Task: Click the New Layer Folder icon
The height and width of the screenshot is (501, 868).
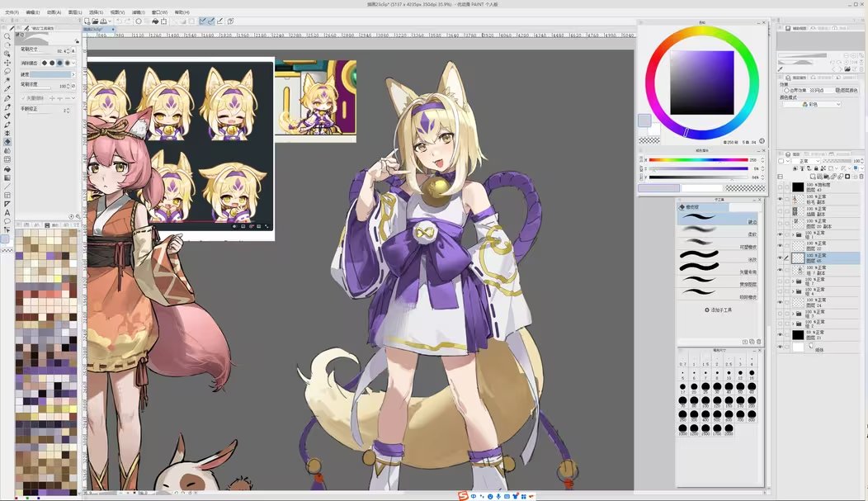Action: tap(826, 177)
